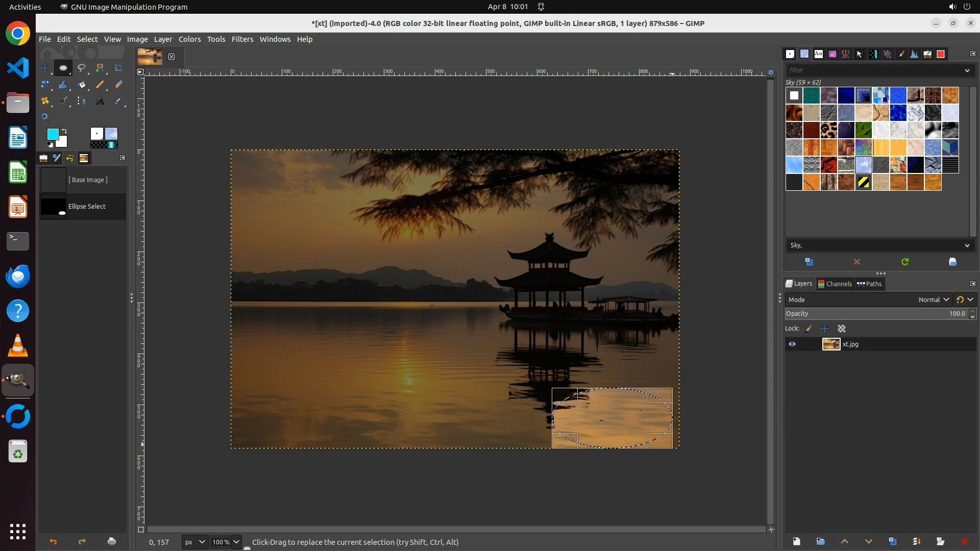Refresh patterns with the green arrow
980x551 pixels.
pos(905,262)
